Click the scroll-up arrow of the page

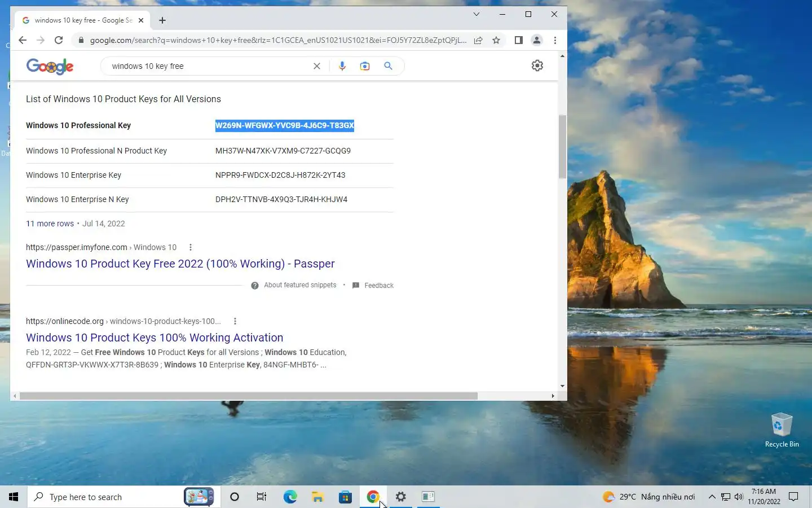562,56
